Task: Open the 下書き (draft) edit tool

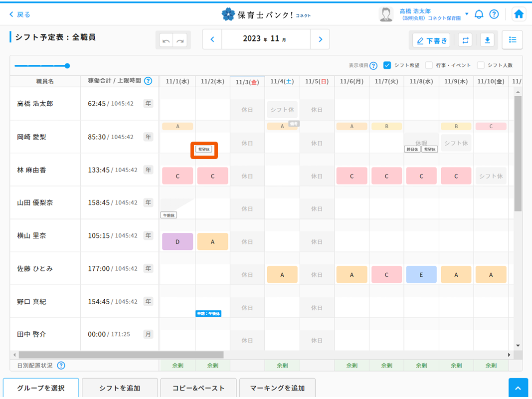Action: tap(430, 40)
